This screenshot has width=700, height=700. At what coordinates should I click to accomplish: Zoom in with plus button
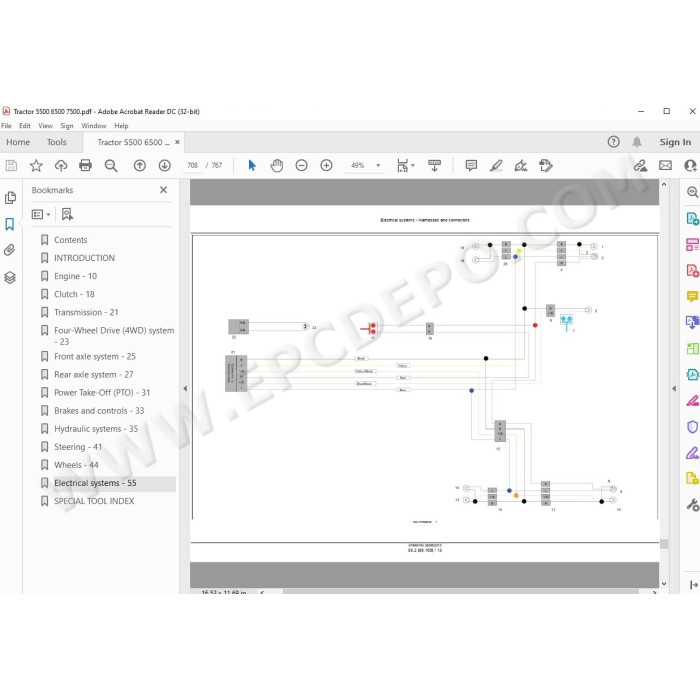click(x=326, y=166)
